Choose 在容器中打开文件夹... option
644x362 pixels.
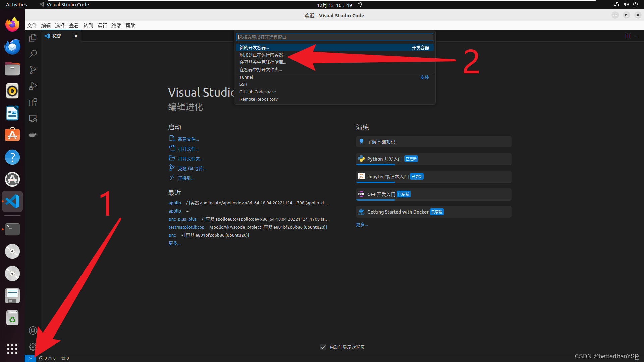(334, 70)
